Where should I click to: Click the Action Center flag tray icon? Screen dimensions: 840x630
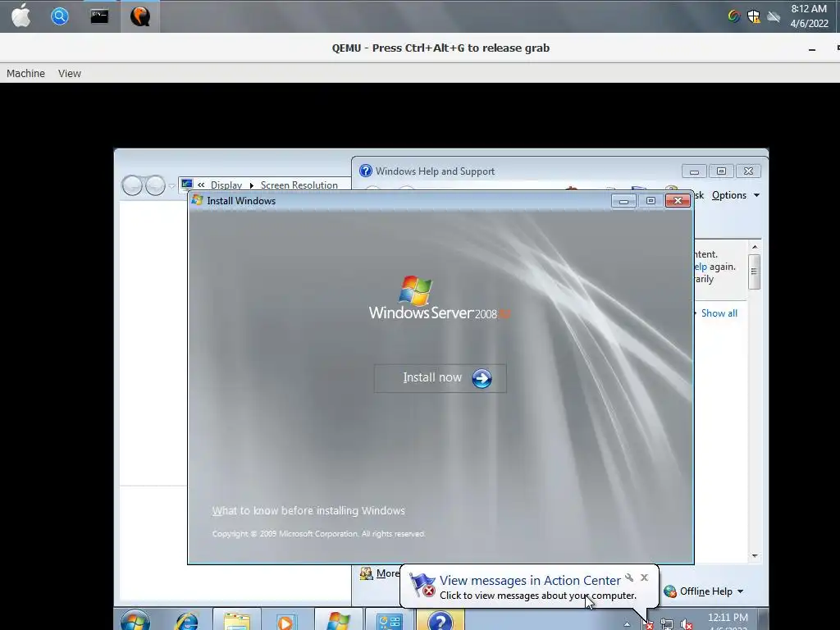click(x=648, y=624)
